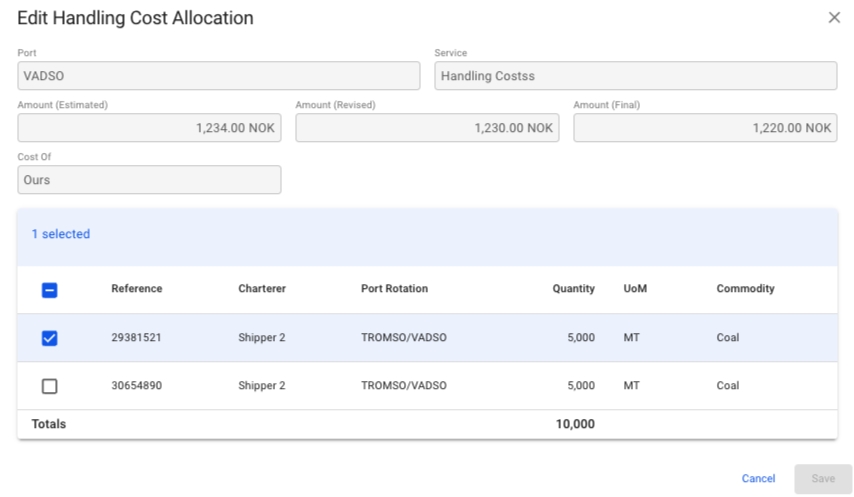Image resolution: width=854 pixels, height=497 pixels.
Task: Open the Cost Of field showing Ours
Action: (x=149, y=180)
